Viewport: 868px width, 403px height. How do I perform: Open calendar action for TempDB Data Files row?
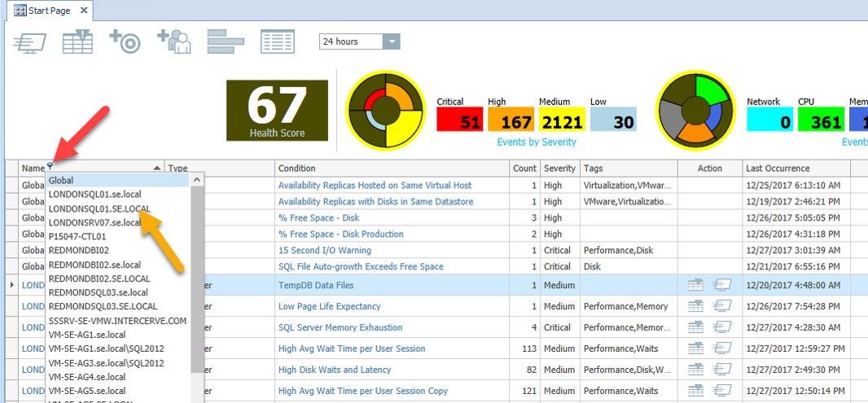696,285
